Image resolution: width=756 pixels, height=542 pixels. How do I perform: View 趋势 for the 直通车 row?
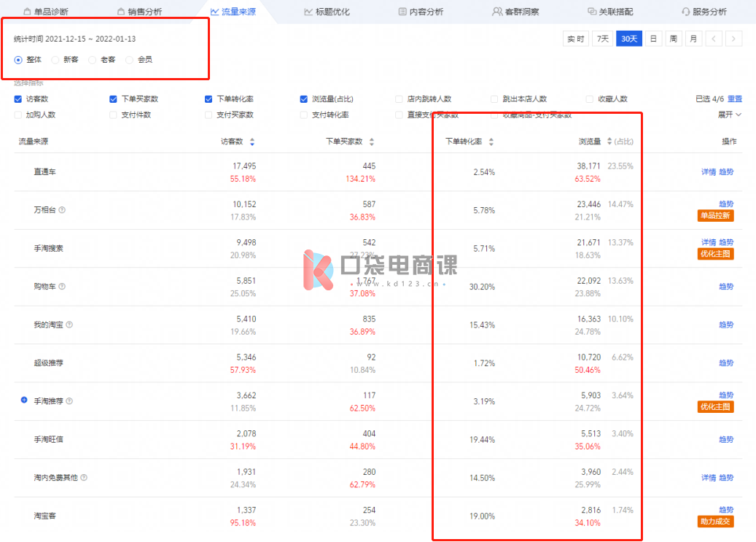[x=726, y=172]
